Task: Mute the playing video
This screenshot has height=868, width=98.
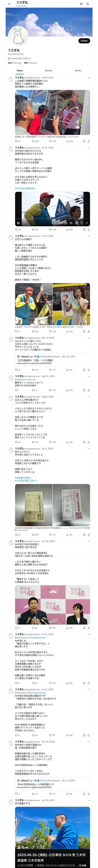Action: click(x=71, y=223)
